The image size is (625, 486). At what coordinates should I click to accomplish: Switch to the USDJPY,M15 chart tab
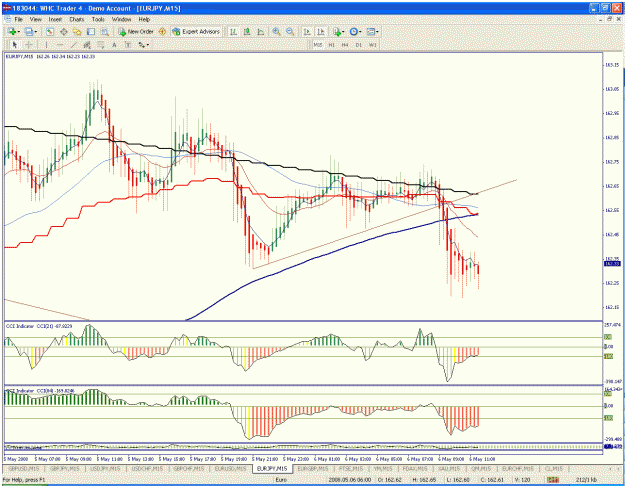point(106,468)
